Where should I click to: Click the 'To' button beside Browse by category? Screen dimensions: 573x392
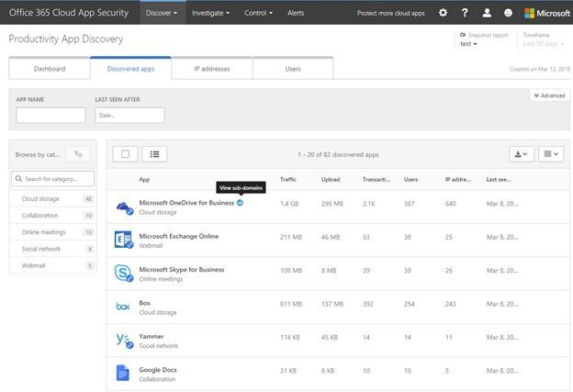(78, 154)
